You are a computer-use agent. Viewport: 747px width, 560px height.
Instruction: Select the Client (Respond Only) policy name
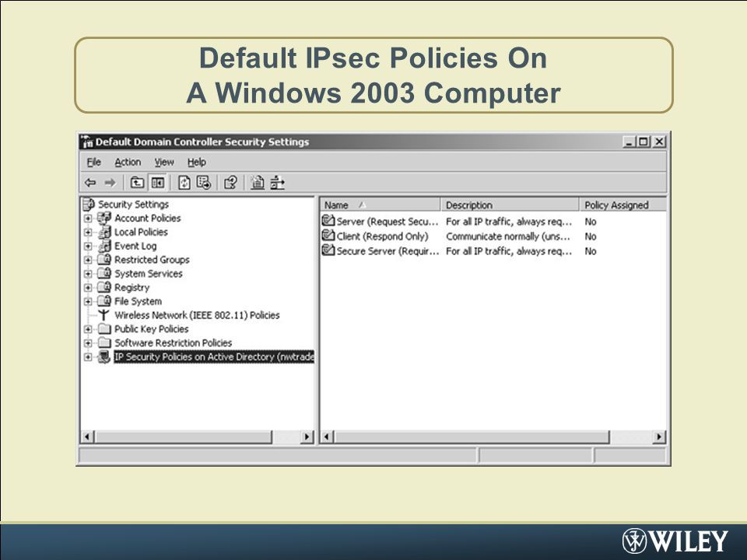pyautogui.click(x=383, y=236)
